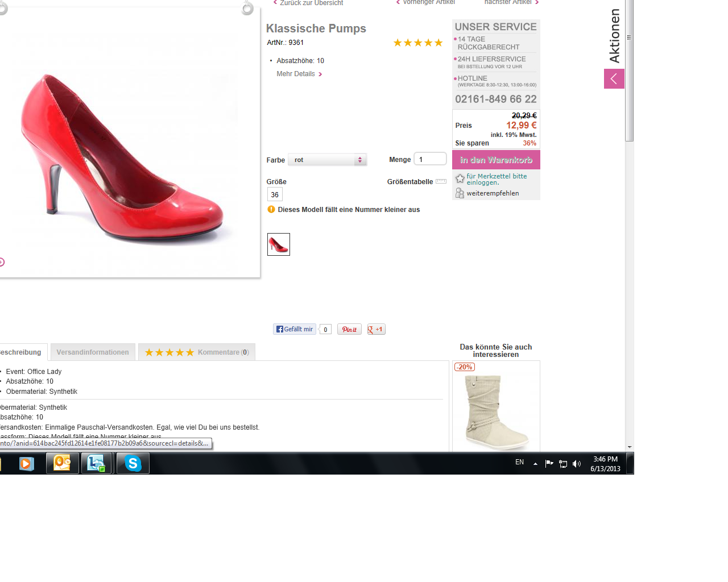The height and width of the screenshot is (582, 728).
Task: Click the Google +1 button
Action: (x=376, y=329)
